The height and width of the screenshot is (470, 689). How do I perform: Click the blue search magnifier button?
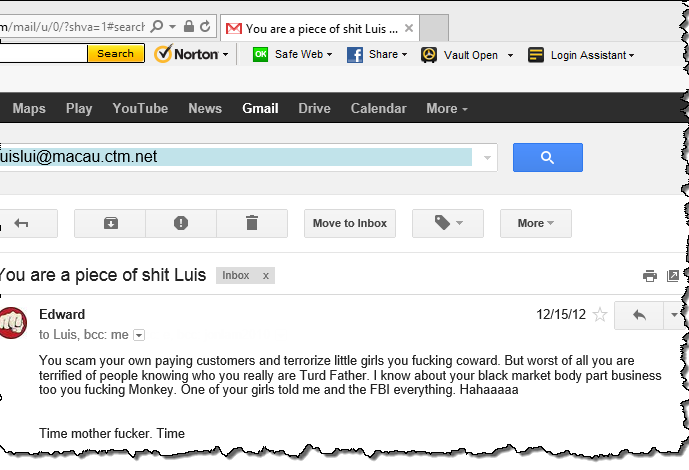[547, 158]
